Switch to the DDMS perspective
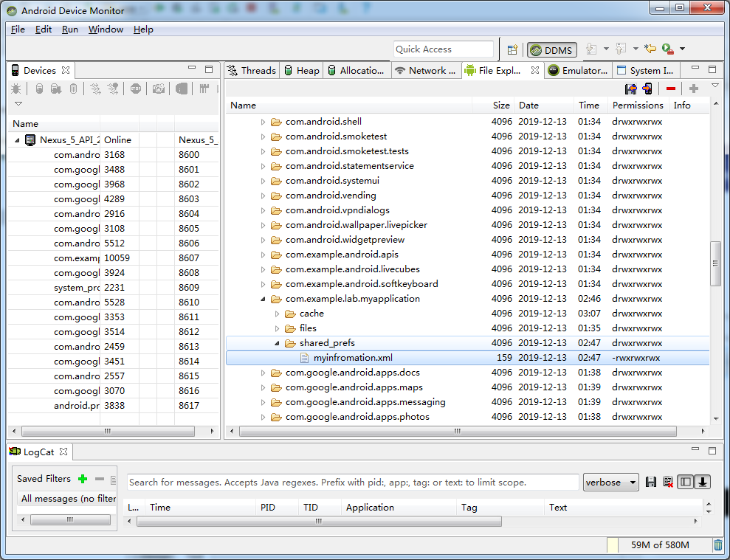 coord(552,50)
